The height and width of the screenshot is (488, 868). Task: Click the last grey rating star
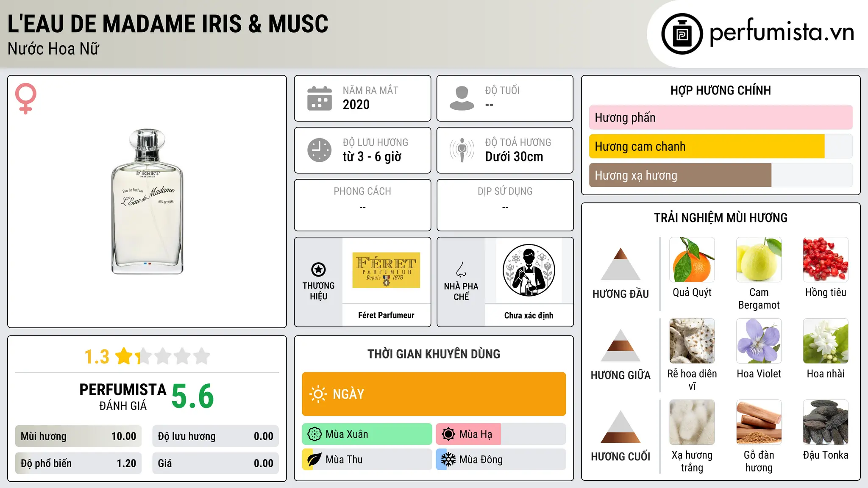click(x=202, y=356)
